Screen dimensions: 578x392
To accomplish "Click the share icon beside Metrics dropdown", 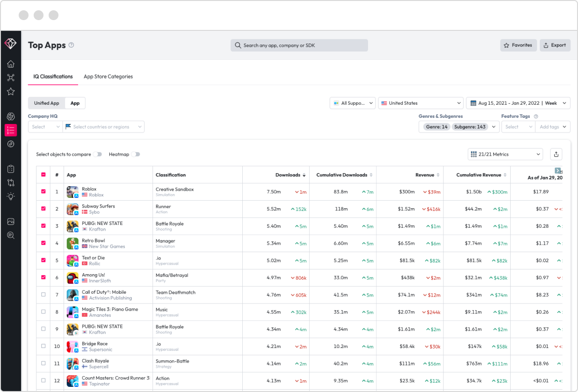I will (x=556, y=154).
